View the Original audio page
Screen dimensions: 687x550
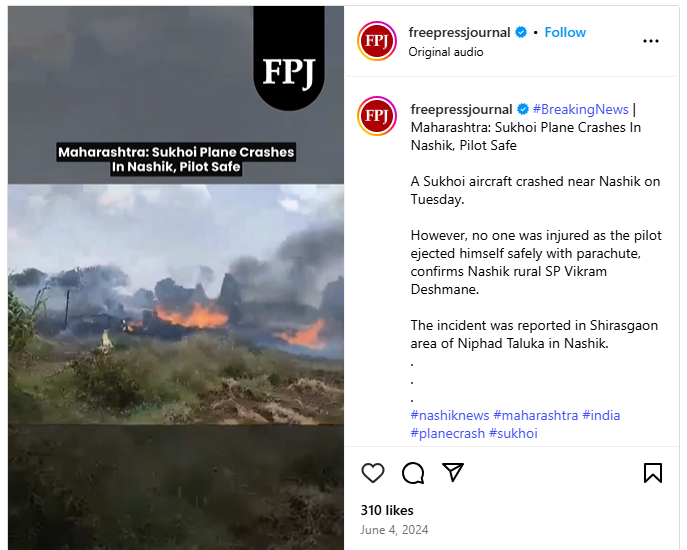point(446,52)
